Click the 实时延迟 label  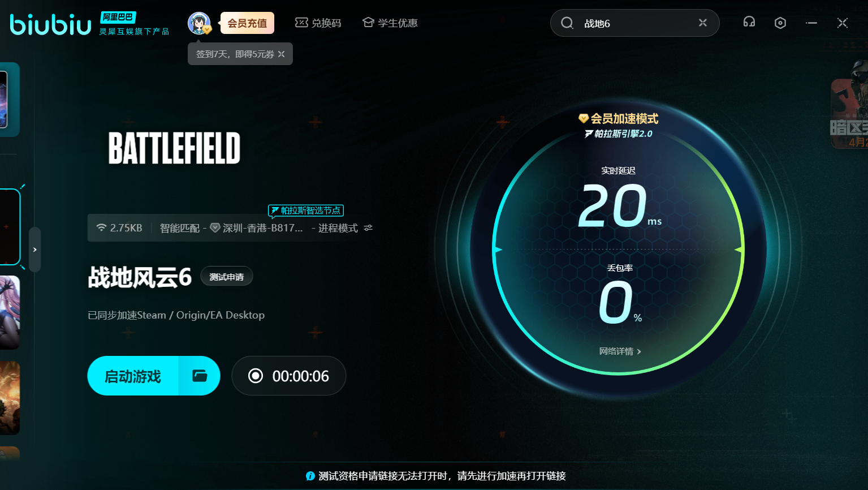[x=619, y=170]
